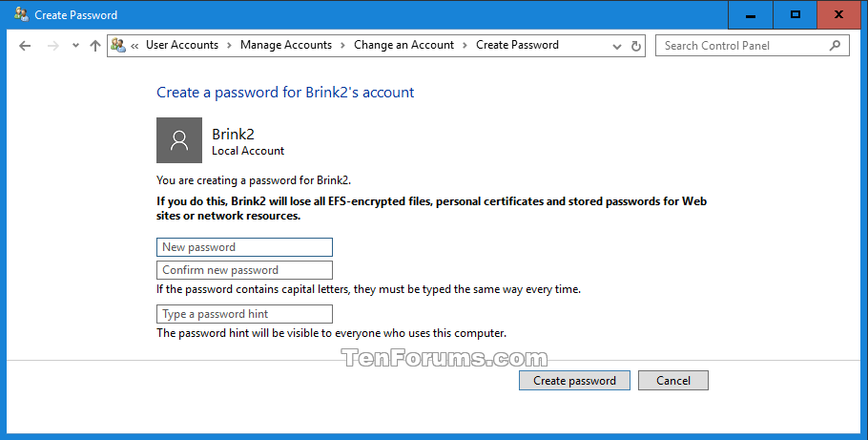Click the Forward navigation arrow
The height and width of the screenshot is (440, 868).
(53, 46)
